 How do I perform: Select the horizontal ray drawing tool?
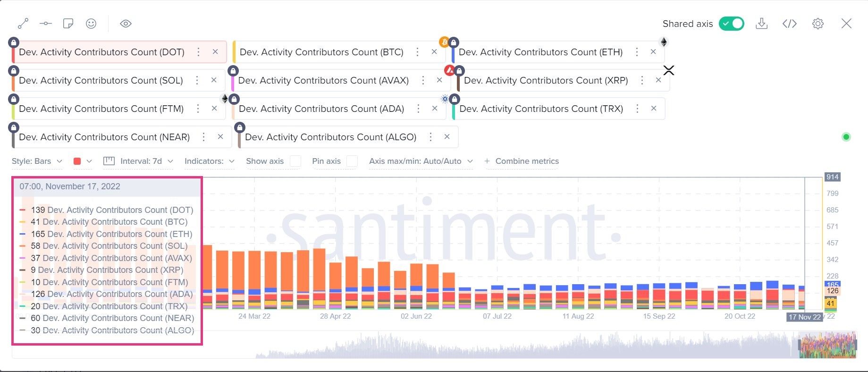pos(46,23)
